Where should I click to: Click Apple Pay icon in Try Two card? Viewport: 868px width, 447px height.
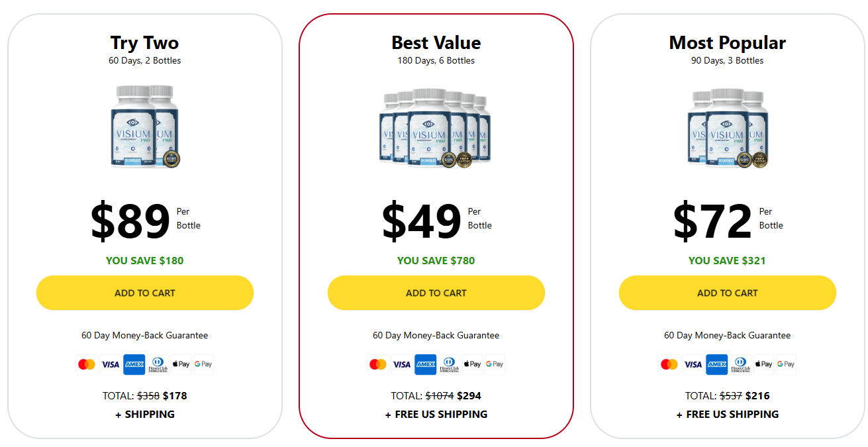pyautogui.click(x=181, y=364)
